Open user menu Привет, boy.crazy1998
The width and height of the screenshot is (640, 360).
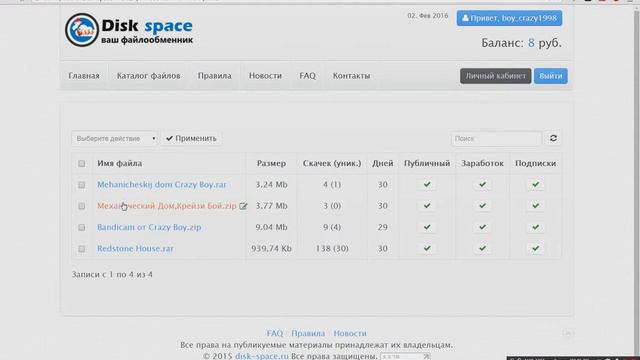pos(509,18)
